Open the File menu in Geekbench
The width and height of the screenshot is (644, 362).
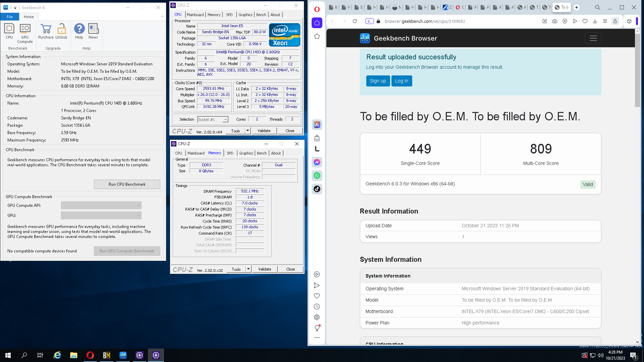point(10,17)
